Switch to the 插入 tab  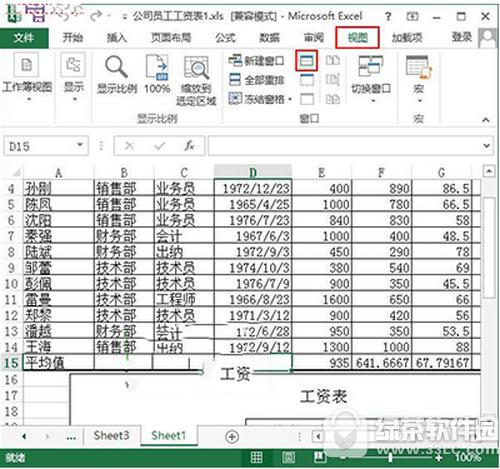(117, 38)
